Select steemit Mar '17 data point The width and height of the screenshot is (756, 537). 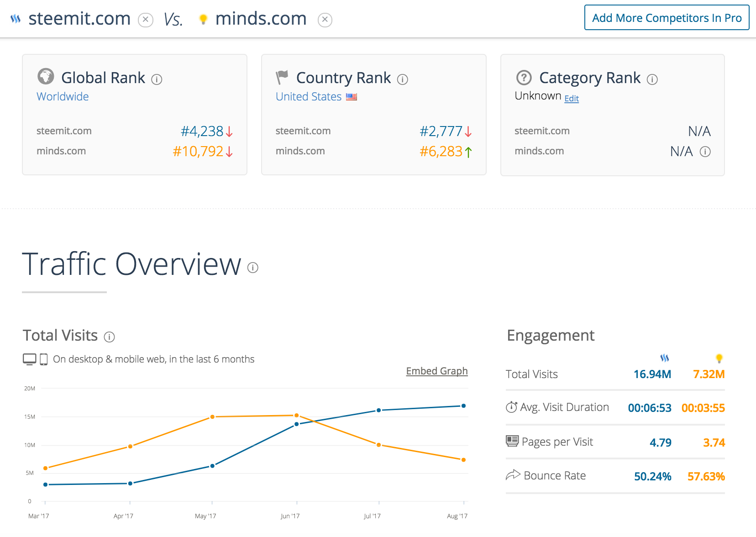coord(45,484)
